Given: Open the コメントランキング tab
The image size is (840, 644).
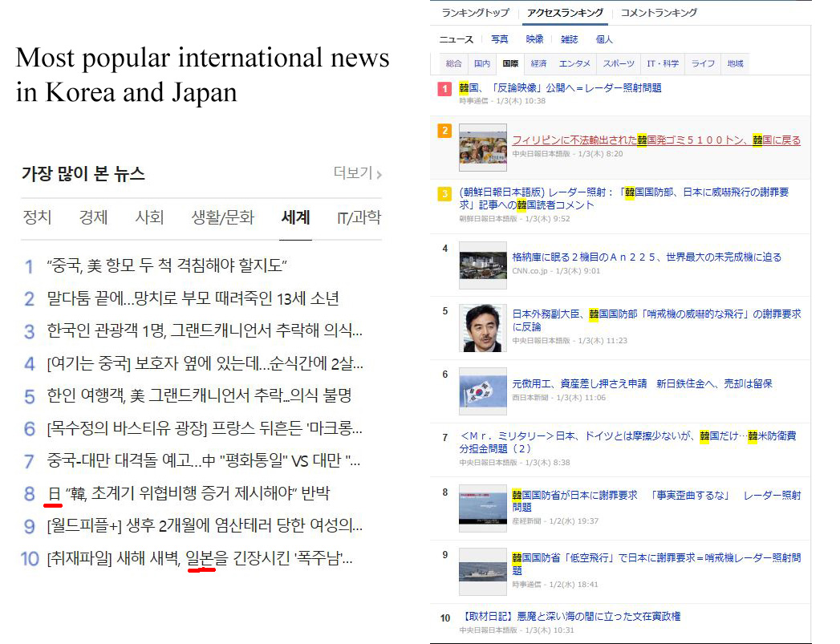Looking at the screenshot, I should click(659, 13).
